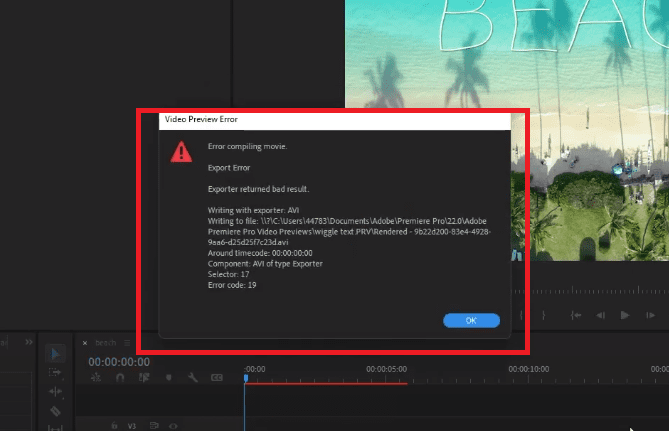This screenshot has height=431, width=669.
Task: Toggle Linked Selection in timeline
Action: click(x=144, y=377)
